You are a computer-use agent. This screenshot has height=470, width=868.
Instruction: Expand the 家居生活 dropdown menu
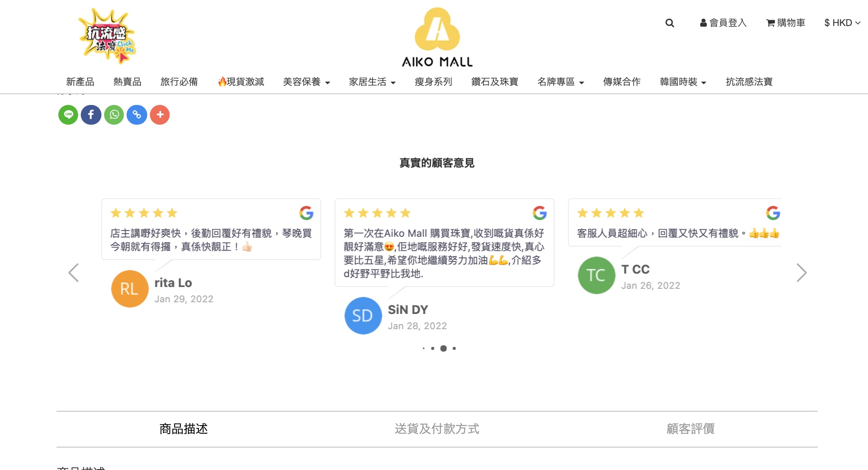[373, 82]
